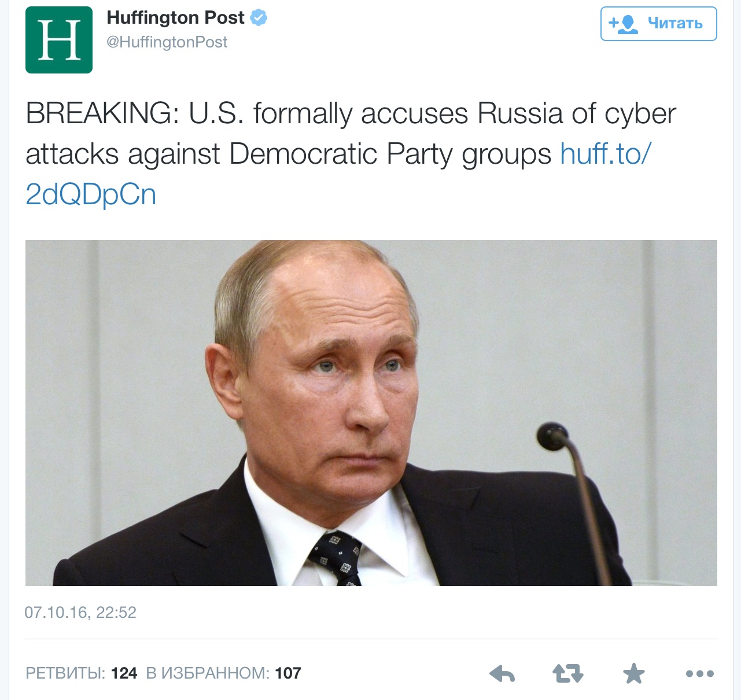Click the favorites count number 107
Image resolution: width=741 pixels, height=700 pixels.
[288, 673]
